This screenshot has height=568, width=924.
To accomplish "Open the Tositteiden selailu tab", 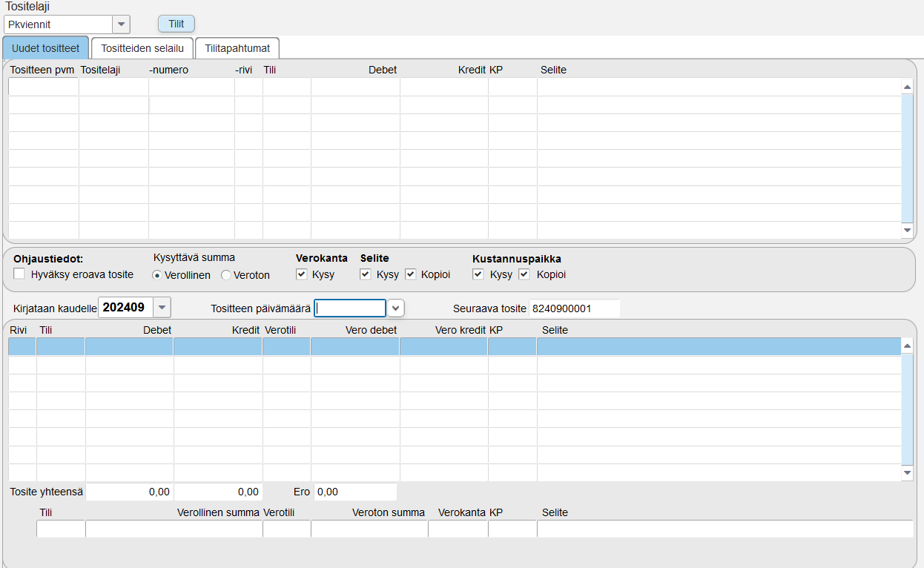I will [x=142, y=48].
